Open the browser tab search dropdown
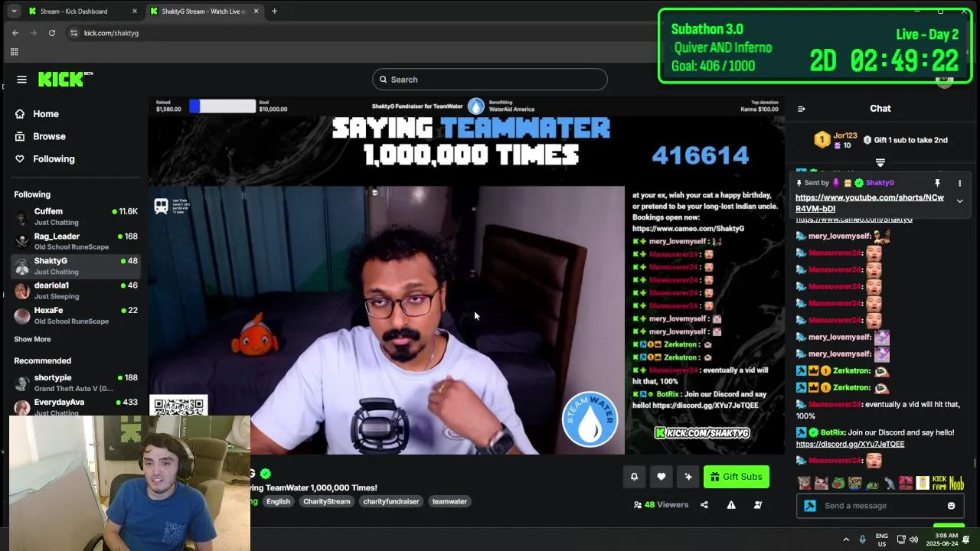This screenshot has width=980, height=551. 14,11
